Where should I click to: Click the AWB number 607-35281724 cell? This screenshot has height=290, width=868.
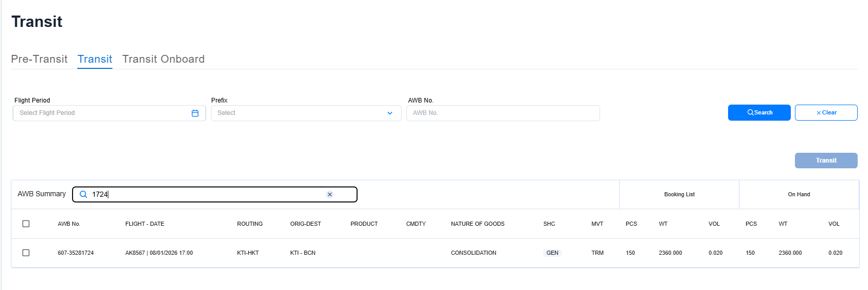(x=76, y=253)
